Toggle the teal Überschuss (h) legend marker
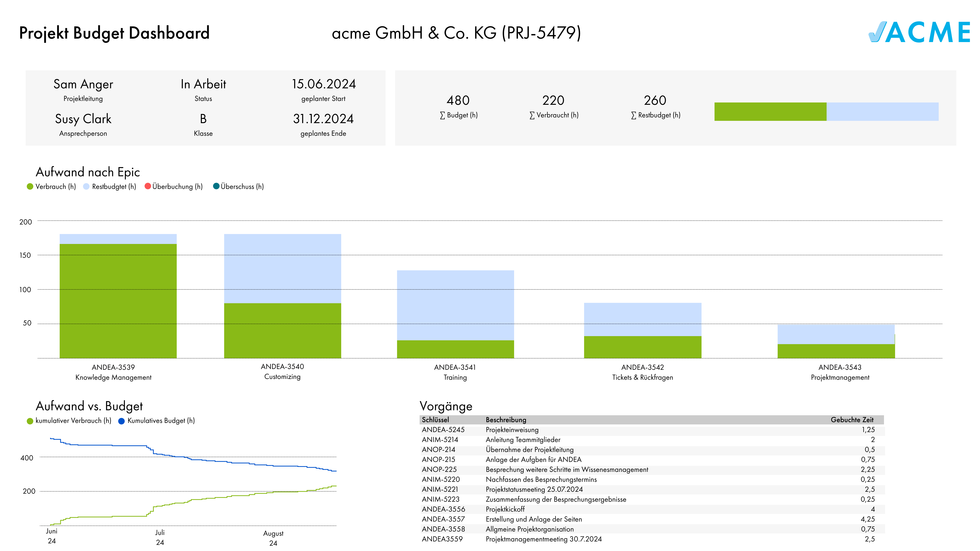Viewport: 980px width, 551px height. 216,186
